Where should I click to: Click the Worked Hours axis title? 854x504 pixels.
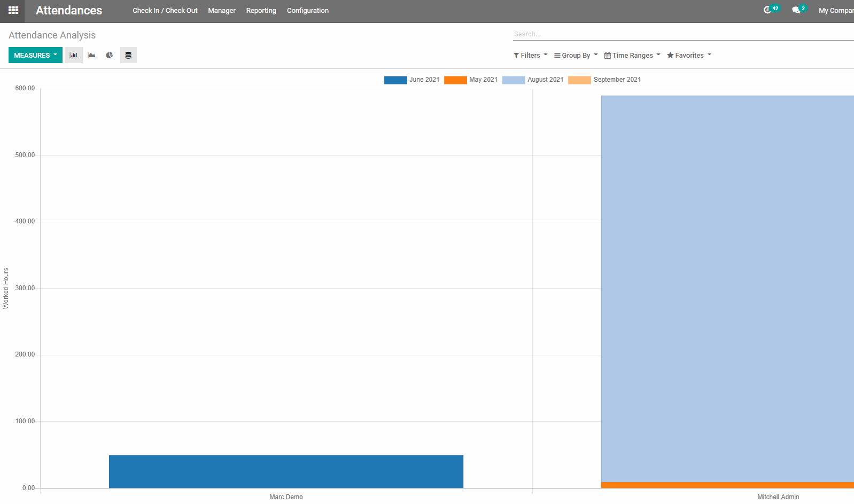click(6, 289)
